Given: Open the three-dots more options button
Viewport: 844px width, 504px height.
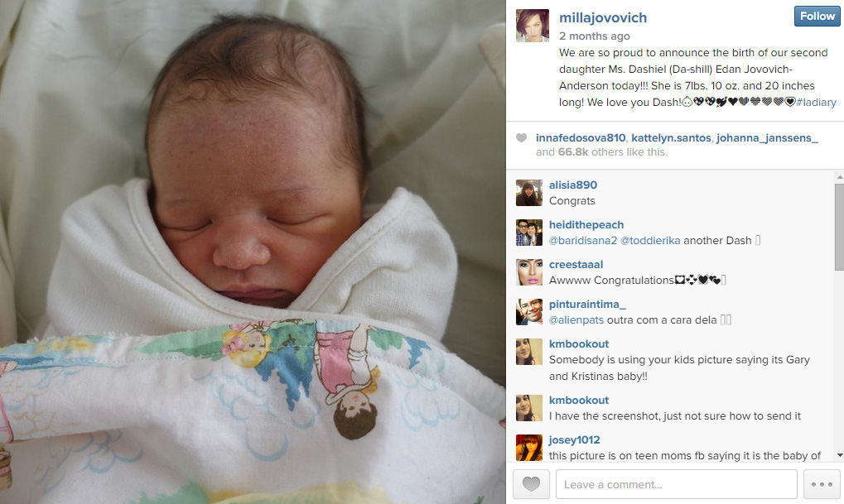Looking at the screenshot, I should [822, 484].
